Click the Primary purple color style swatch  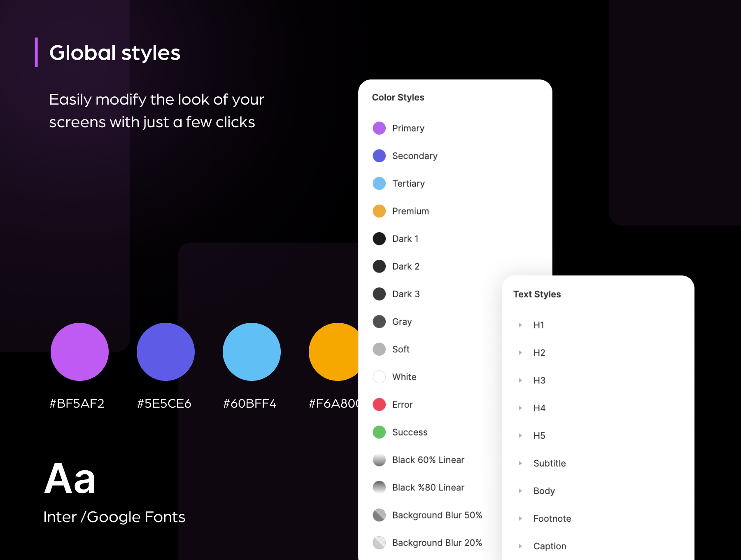379,128
